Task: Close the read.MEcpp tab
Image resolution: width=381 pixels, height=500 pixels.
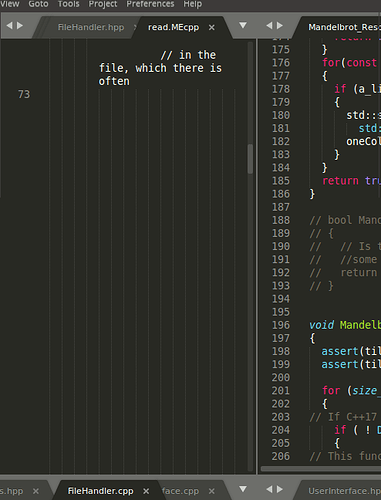Action: (x=212, y=27)
